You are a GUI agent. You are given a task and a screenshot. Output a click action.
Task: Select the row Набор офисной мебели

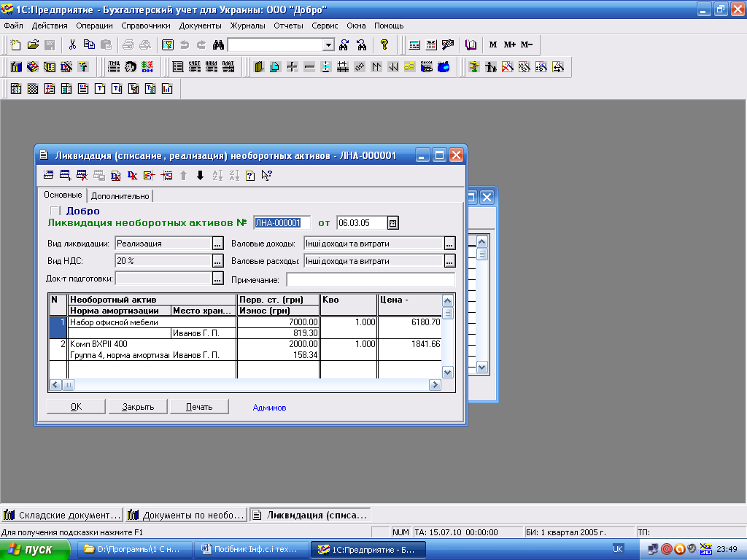coord(246,327)
